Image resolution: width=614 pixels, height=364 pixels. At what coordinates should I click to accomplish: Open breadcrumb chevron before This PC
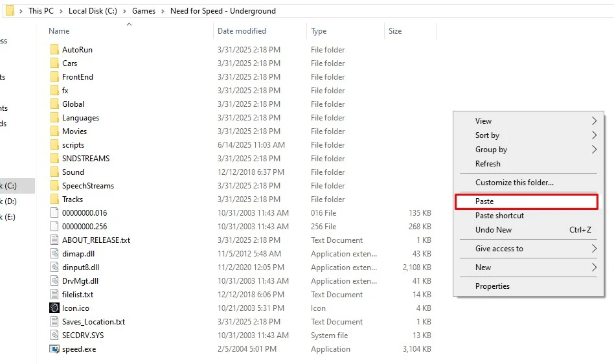tap(21, 12)
